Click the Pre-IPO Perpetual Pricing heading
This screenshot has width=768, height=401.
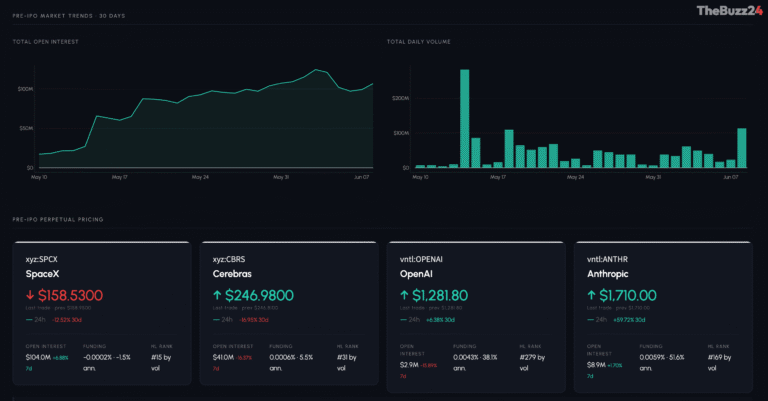tap(58, 219)
